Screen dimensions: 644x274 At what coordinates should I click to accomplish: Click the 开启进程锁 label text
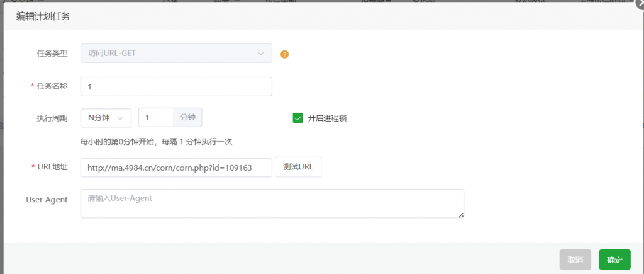point(327,118)
